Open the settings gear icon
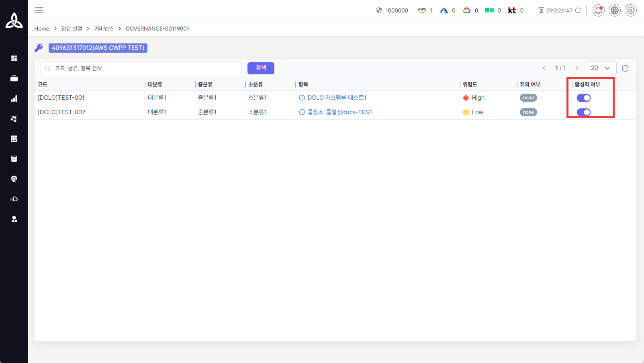 (x=630, y=10)
